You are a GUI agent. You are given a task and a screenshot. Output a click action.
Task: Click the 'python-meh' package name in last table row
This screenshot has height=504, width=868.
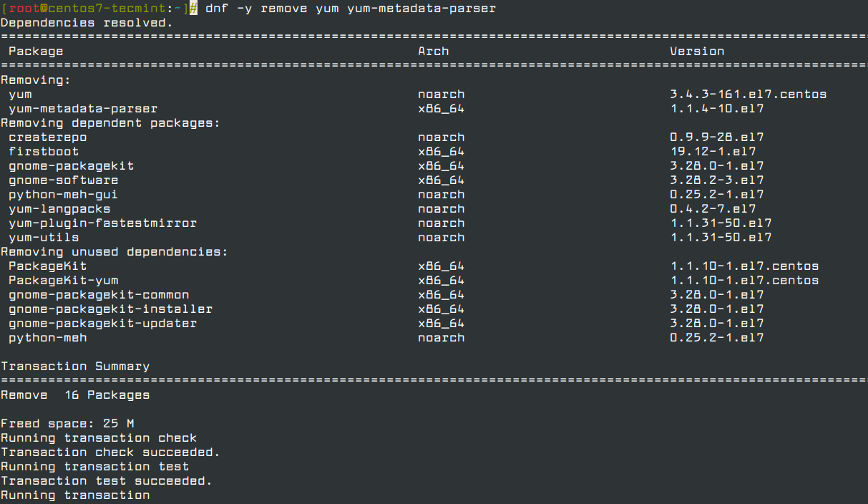[x=47, y=338]
